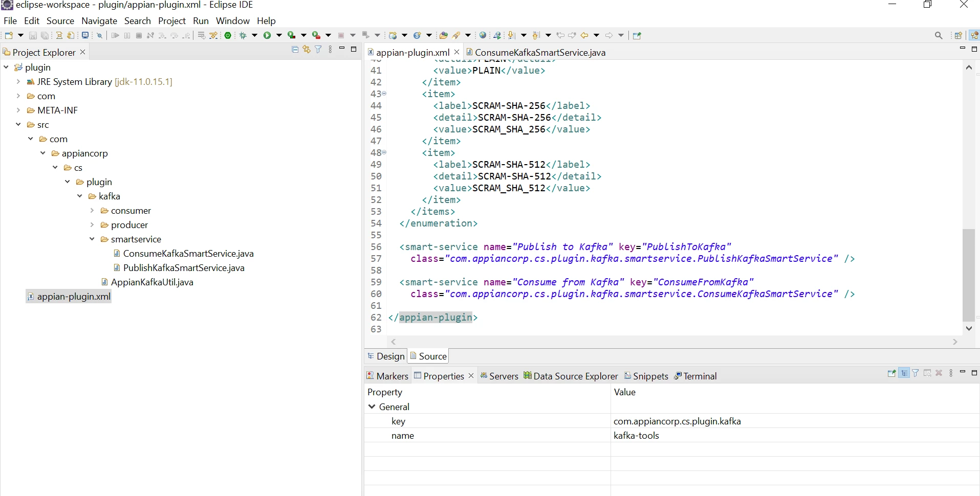
Task: Open Project Explorer view menu dots
Action: [x=330, y=50]
